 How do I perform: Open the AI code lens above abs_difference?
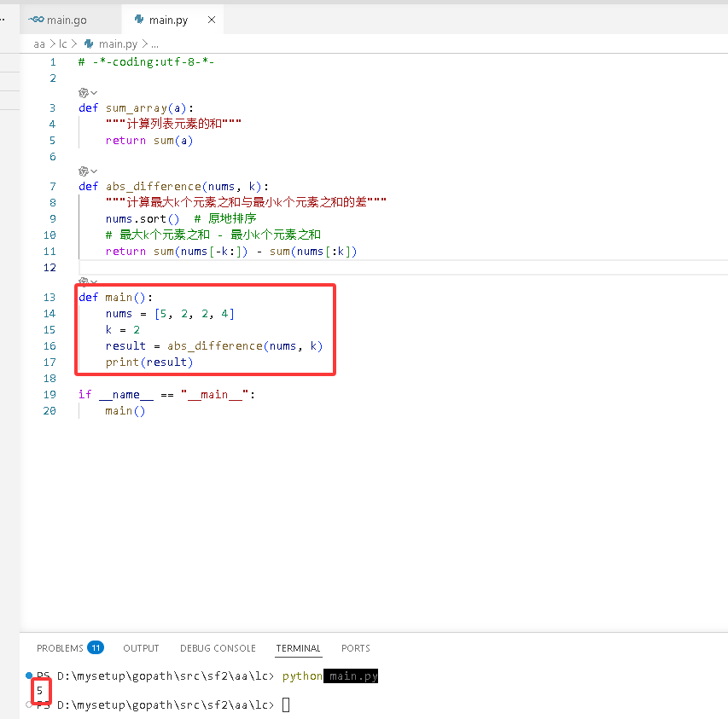[x=87, y=171]
